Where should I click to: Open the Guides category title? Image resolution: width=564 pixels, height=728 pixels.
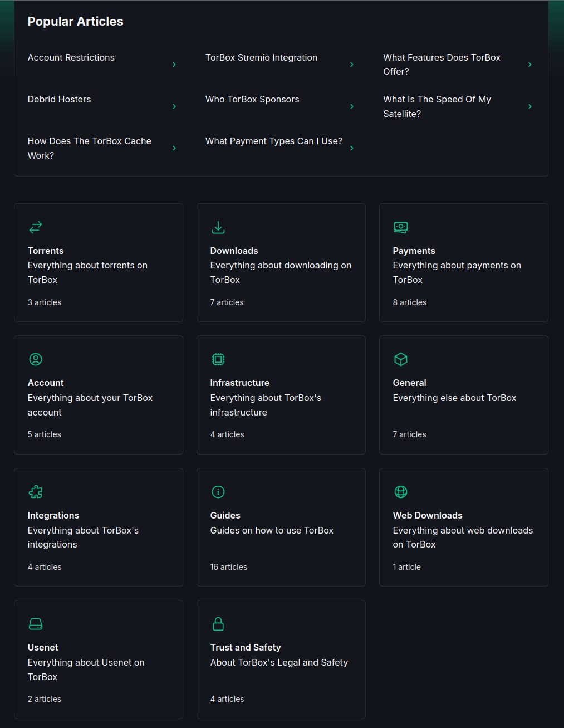225,515
